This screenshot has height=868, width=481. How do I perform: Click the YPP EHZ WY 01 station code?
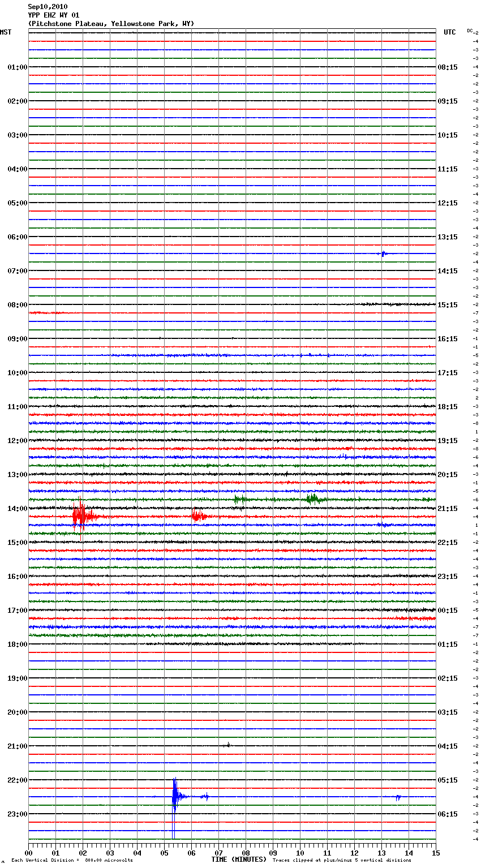pos(54,15)
